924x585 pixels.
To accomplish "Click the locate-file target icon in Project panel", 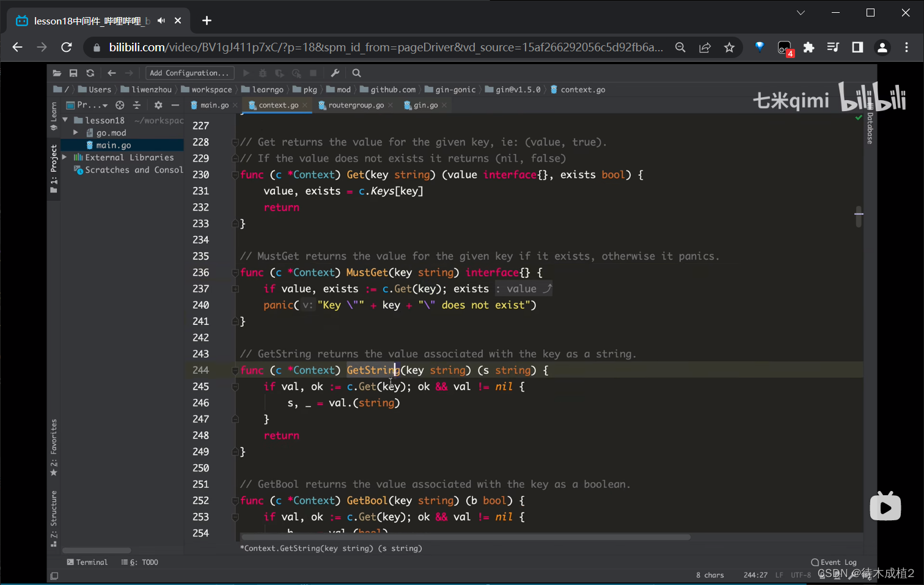I will tap(120, 105).
